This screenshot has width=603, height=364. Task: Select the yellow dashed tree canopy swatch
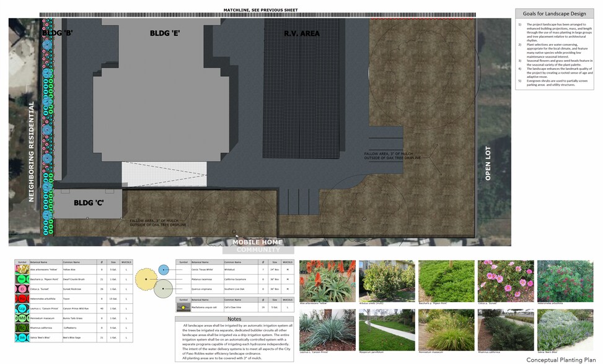[x=146, y=279]
